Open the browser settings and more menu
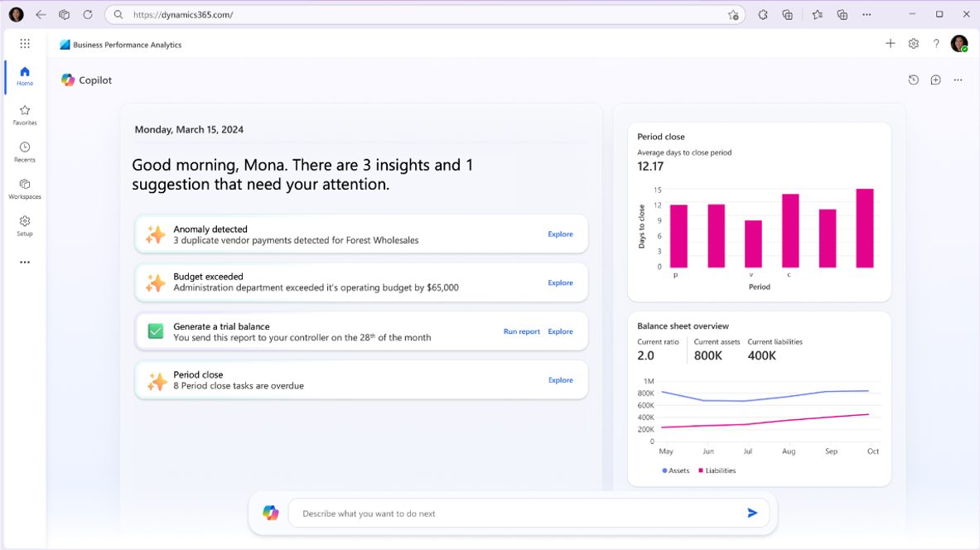 pyautogui.click(x=867, y=14)
